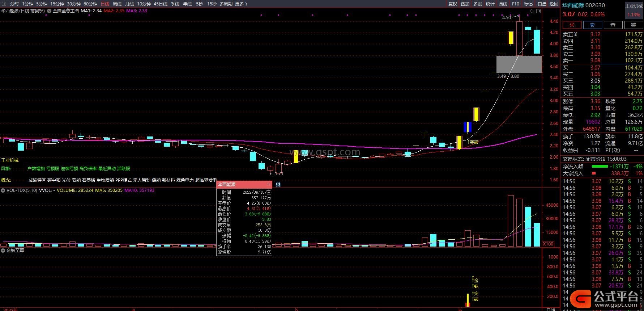This screenshot has width=644, height=311.
Task: Open 无人驾驶 concept link
Action: click(x=141, y=180)
